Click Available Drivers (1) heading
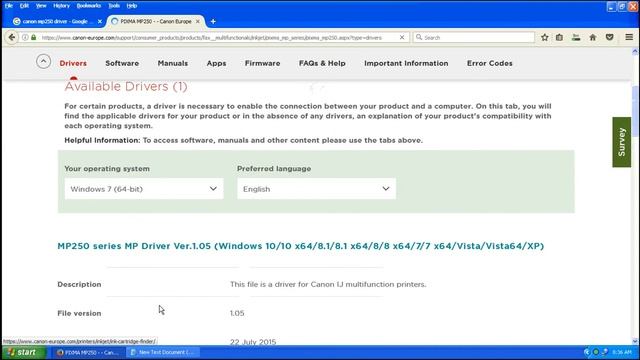This screenshot has height=360, width=640. coord(126,87)
